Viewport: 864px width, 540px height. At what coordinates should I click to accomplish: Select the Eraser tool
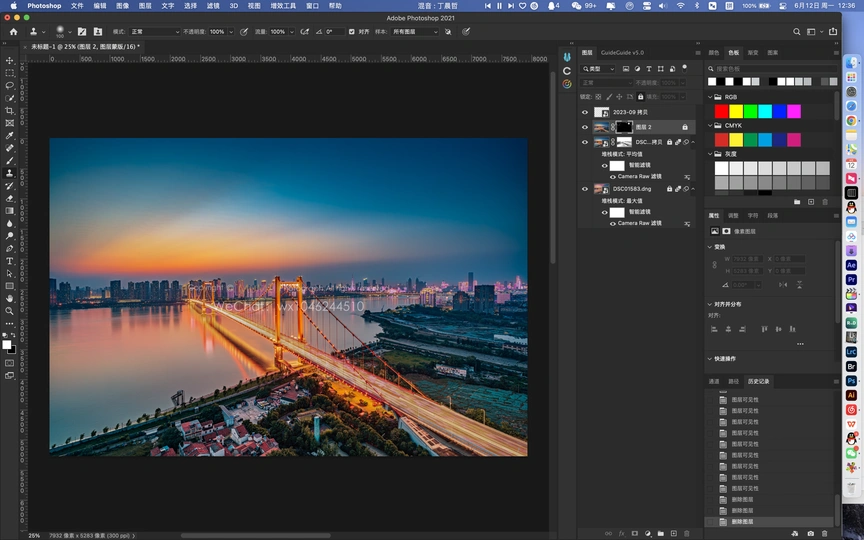click(x=10, y=198)
